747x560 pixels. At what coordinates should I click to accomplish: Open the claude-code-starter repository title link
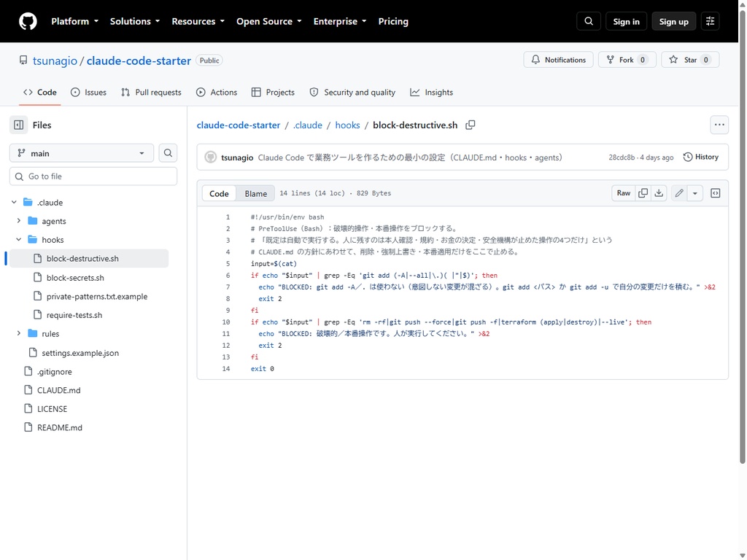click(x=139, y=61)
